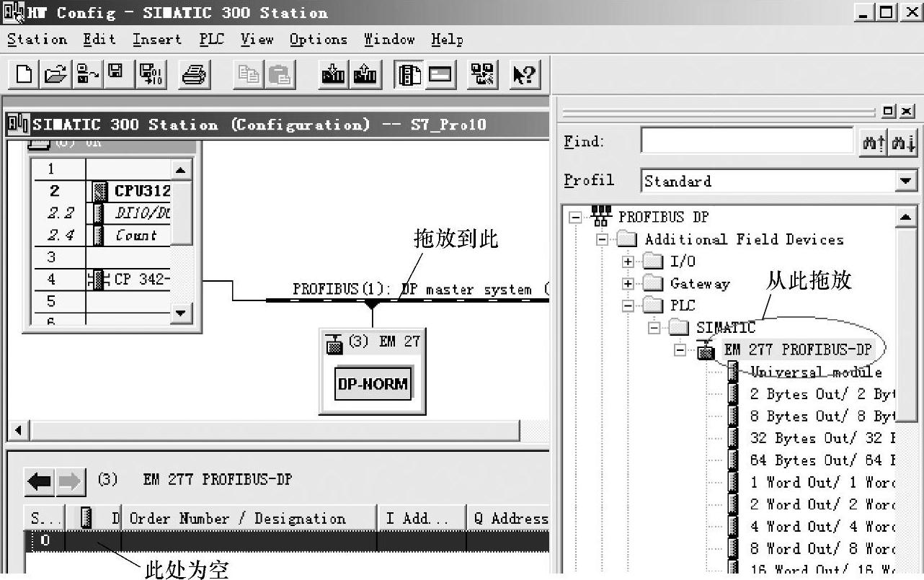
Task: Click the Save and Compile toolbar icon
Action: click(x=151, y=74)
